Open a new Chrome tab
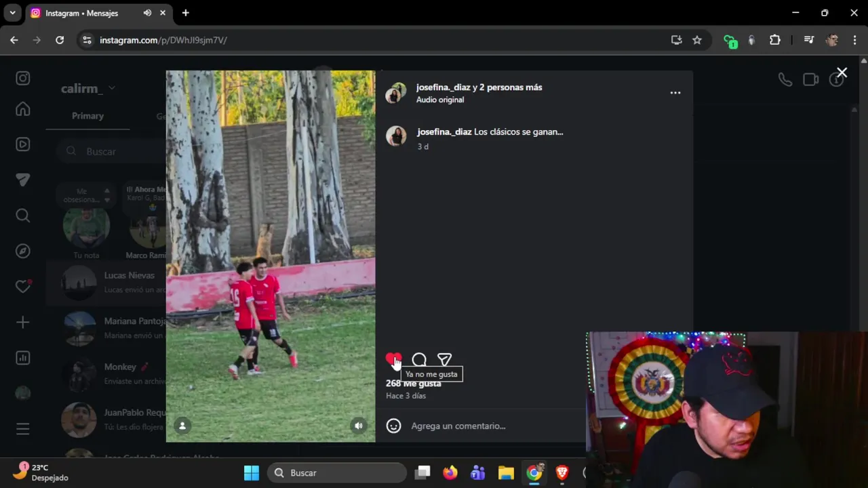 (x=186, y=13)
